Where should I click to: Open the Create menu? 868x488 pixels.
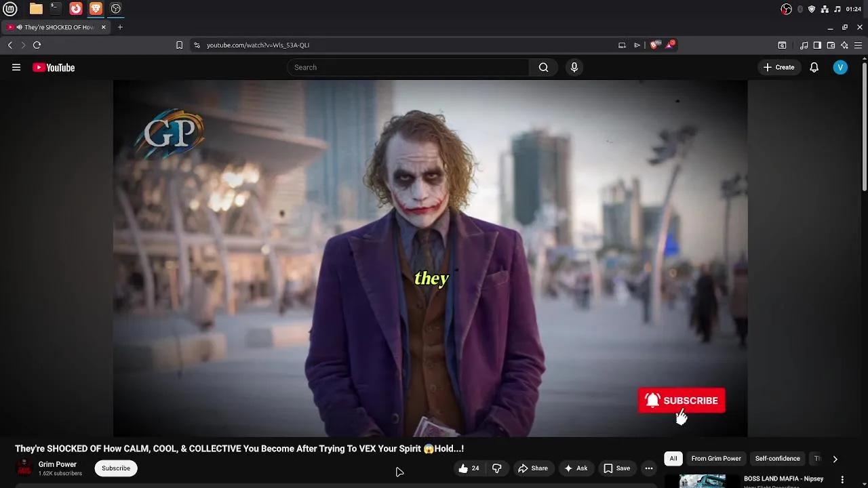[x=779, y=67]
